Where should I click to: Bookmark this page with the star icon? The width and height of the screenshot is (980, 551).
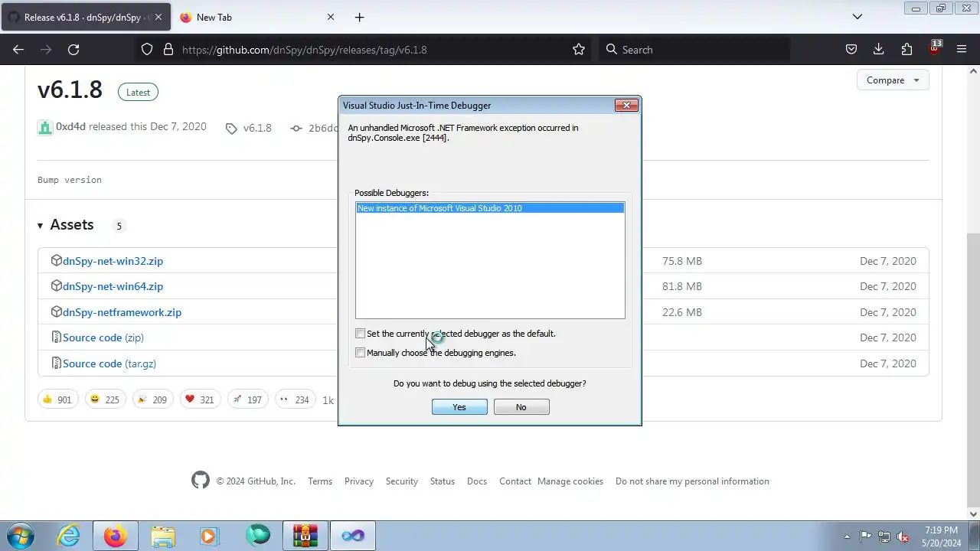tap(579, 49)
